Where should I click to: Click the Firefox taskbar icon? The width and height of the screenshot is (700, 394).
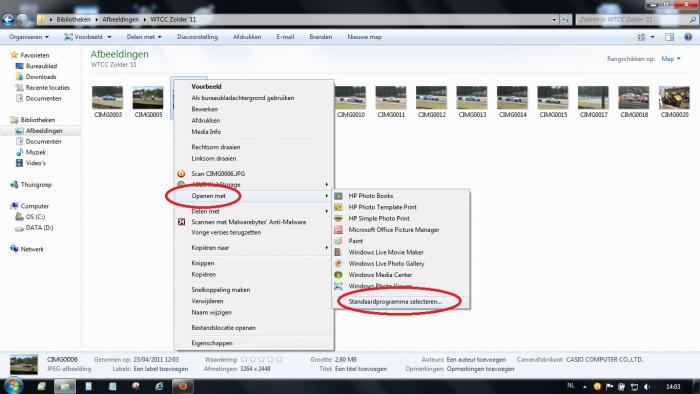[183, 386]
